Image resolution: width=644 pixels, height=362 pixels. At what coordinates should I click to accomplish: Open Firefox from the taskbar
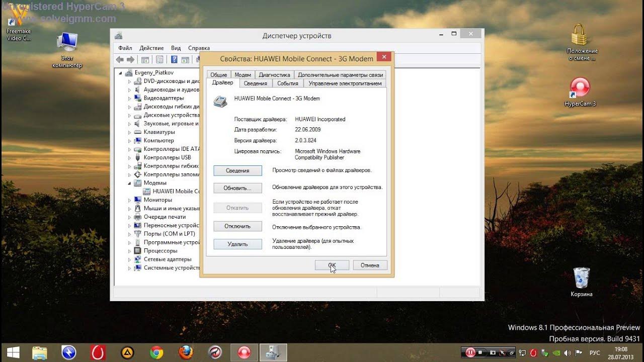point(186,352)
